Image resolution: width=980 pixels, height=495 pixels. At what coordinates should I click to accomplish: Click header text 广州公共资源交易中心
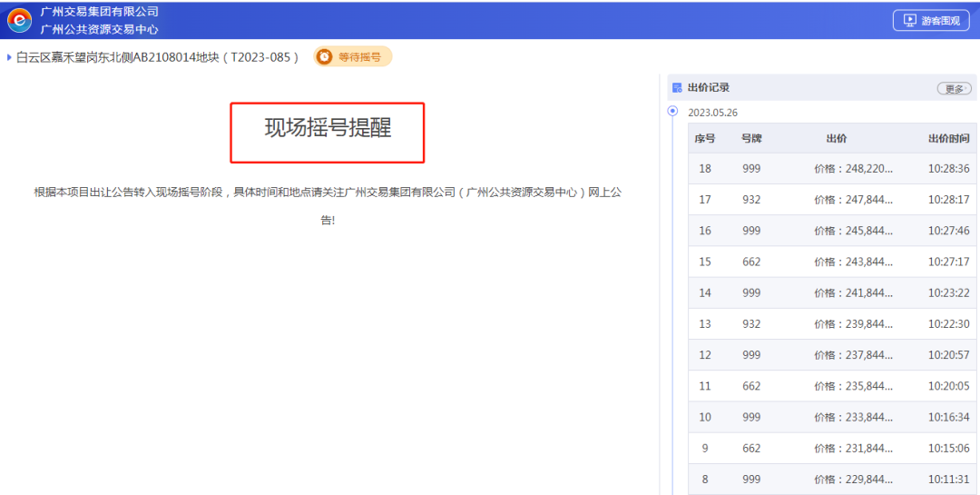point(100,29)
